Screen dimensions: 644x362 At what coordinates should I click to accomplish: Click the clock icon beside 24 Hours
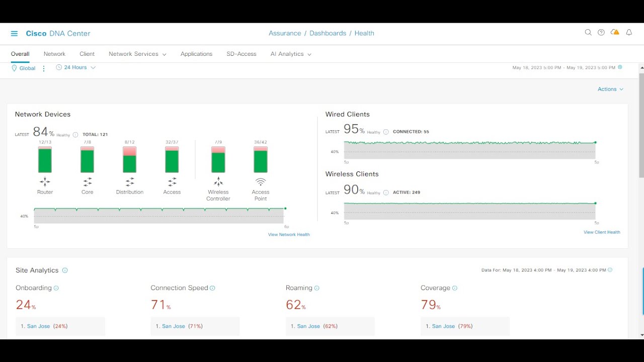(59, 67)
